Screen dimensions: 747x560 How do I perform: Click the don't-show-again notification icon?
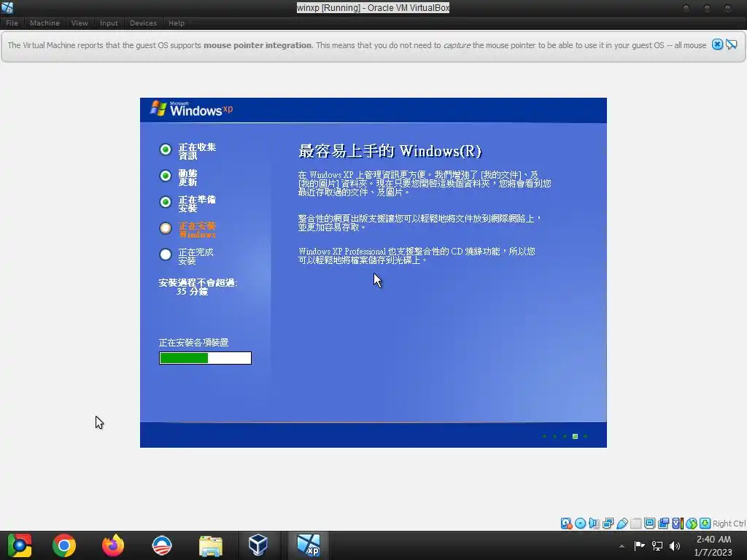pos(731,44)
